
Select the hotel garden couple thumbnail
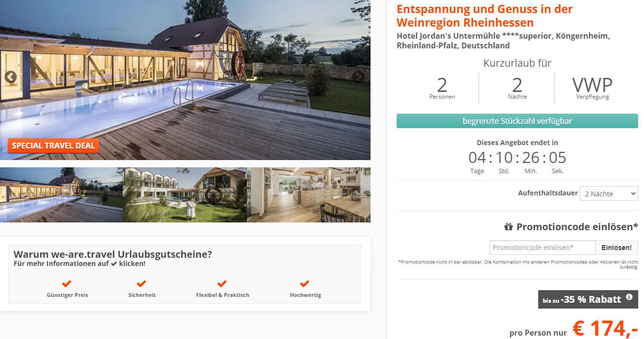[x=185, y=195]
